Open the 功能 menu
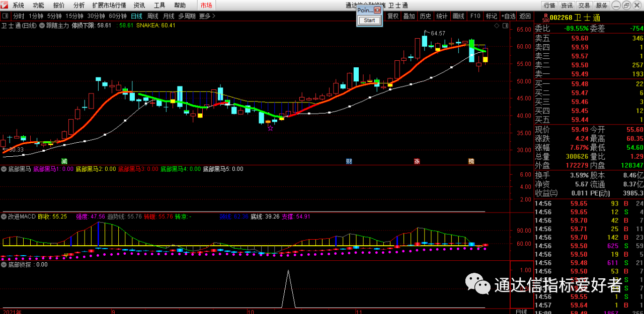This screenshot has width=644, height=314. coord(38,6)
